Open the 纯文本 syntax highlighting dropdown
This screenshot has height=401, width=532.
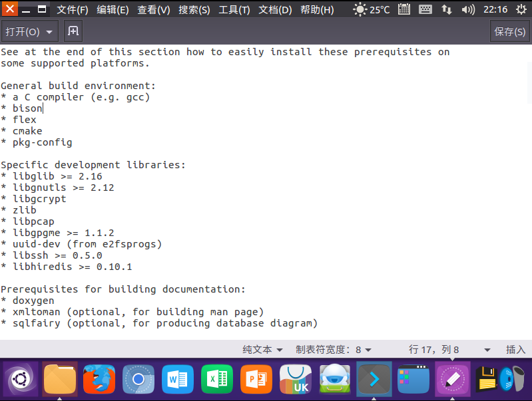pos(262,349)
